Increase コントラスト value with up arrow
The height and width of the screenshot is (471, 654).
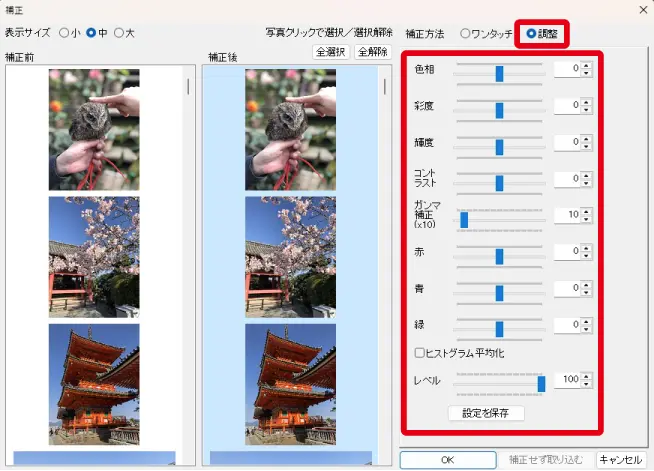click(587, 175)
